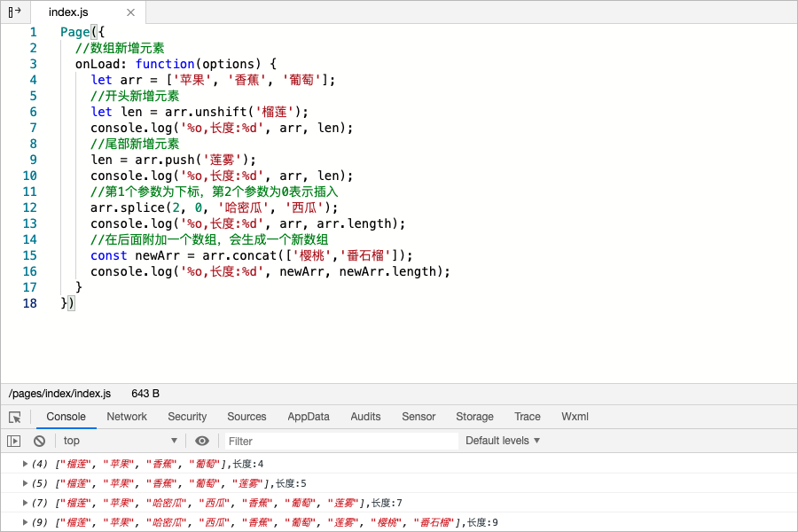Switch to the Console tab
This screenshot has height=532, width=798.
(66, 417)
